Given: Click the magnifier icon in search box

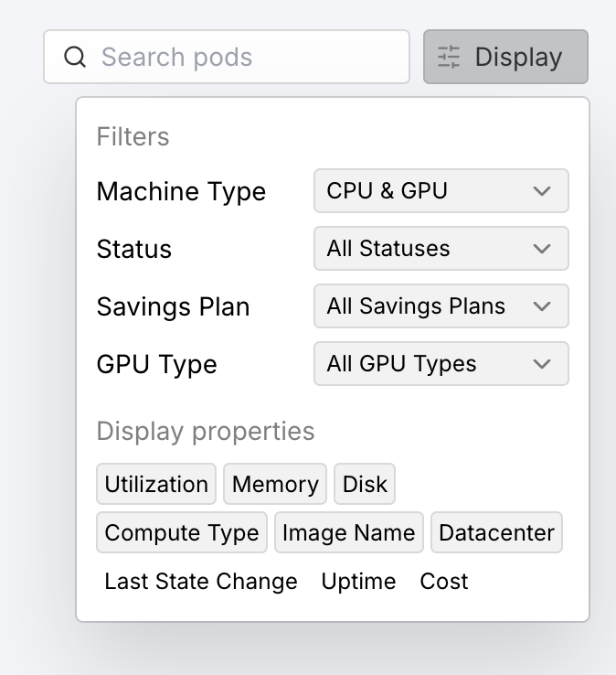Looking at the screenshot, I should click(x=76, y=58).
